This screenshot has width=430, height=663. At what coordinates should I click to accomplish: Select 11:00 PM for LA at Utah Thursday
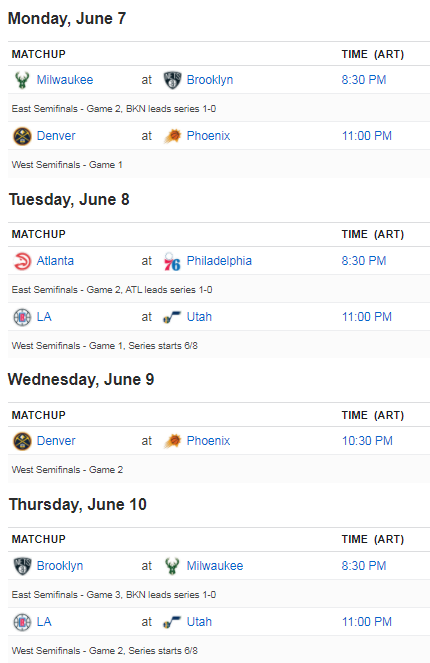coord(367,622)
